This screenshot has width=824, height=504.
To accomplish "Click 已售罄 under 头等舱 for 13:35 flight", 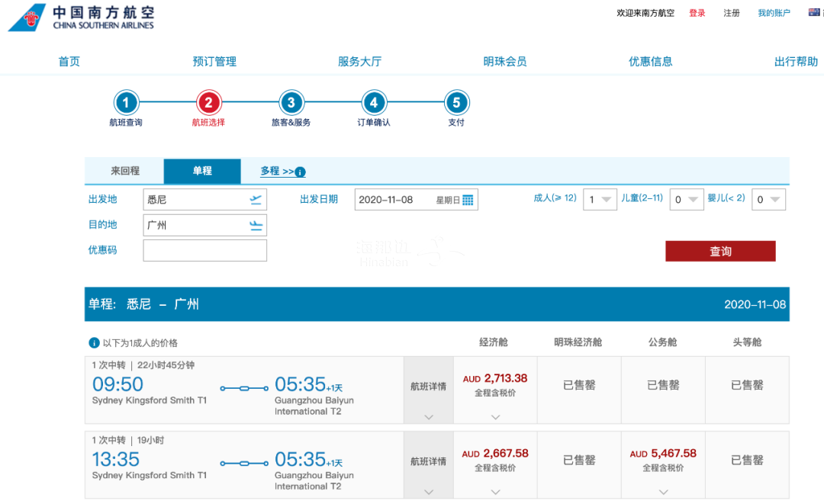I will tap(747, 461).
